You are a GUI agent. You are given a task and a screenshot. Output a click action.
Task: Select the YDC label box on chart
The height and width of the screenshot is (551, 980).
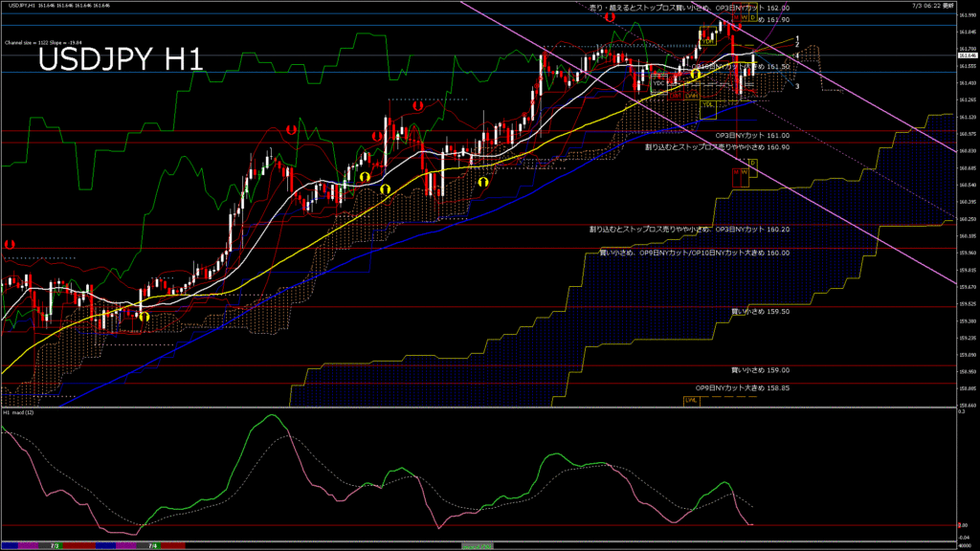point(658,83)
